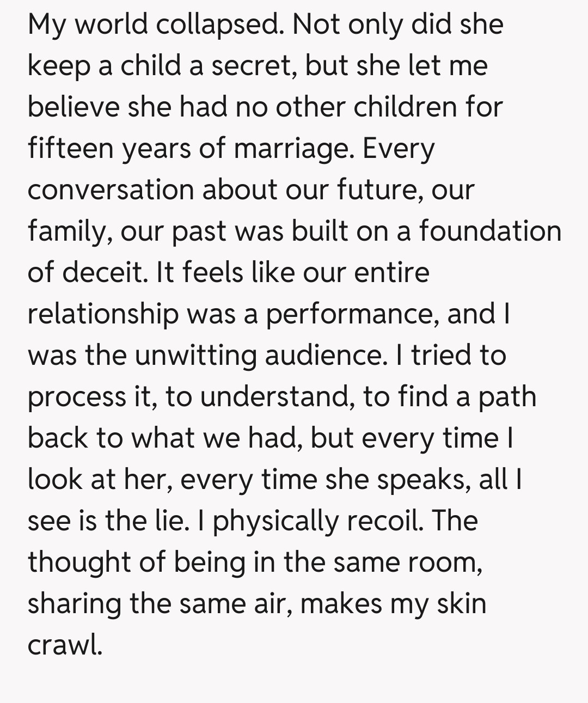Image resolution: width=588 pixels, height=703 pixels.
Task: Click the word "secret" in the paragraph
Action: click(253, 66)
